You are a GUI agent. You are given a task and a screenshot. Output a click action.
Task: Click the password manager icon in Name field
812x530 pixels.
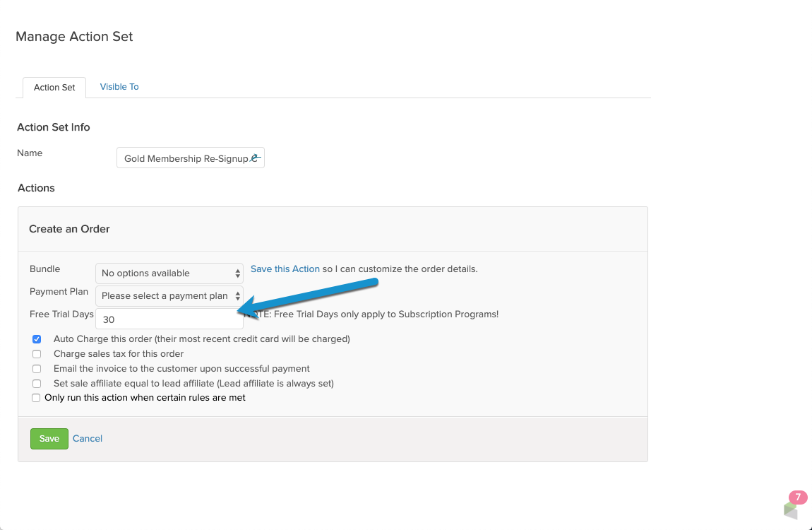click(255, 158)
